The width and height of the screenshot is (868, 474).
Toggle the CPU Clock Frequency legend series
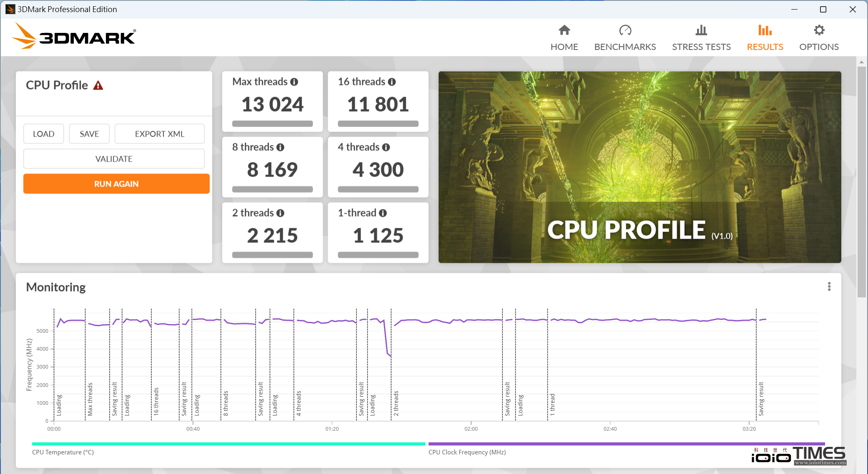pos(467,452)
